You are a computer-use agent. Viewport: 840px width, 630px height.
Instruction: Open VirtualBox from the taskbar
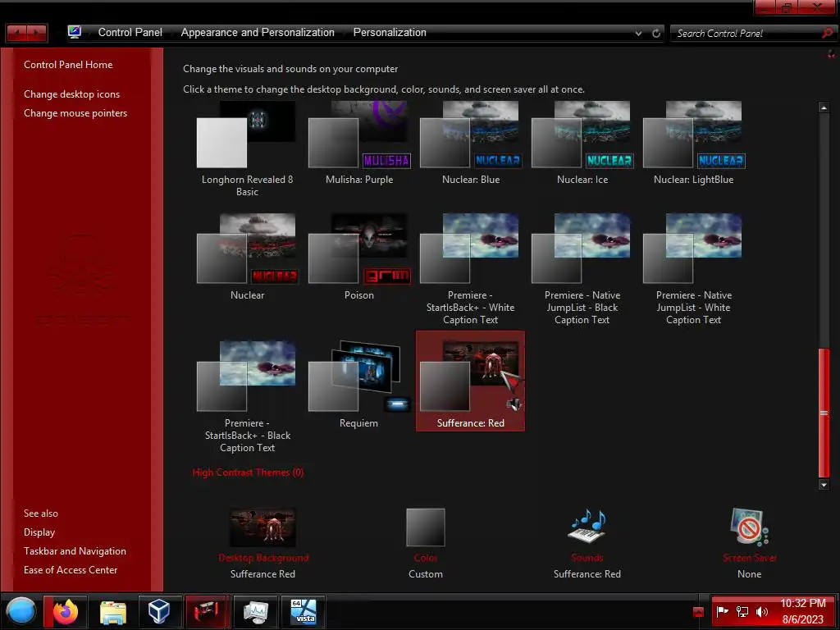[159, 611]
